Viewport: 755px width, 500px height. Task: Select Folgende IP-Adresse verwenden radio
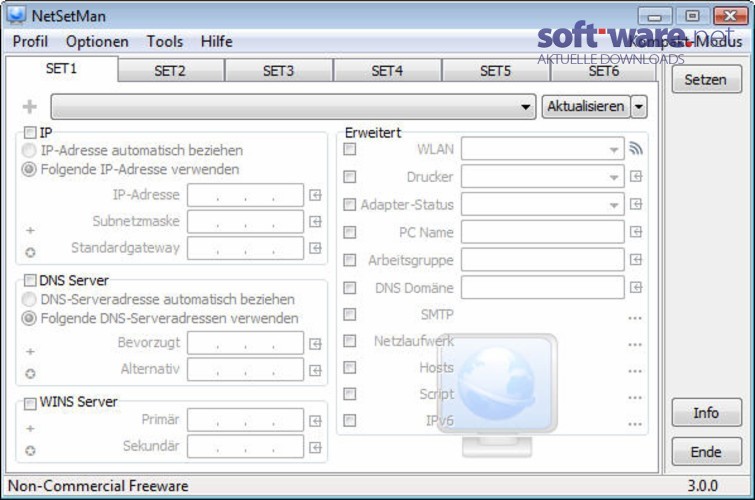click(x=29, y=169)
